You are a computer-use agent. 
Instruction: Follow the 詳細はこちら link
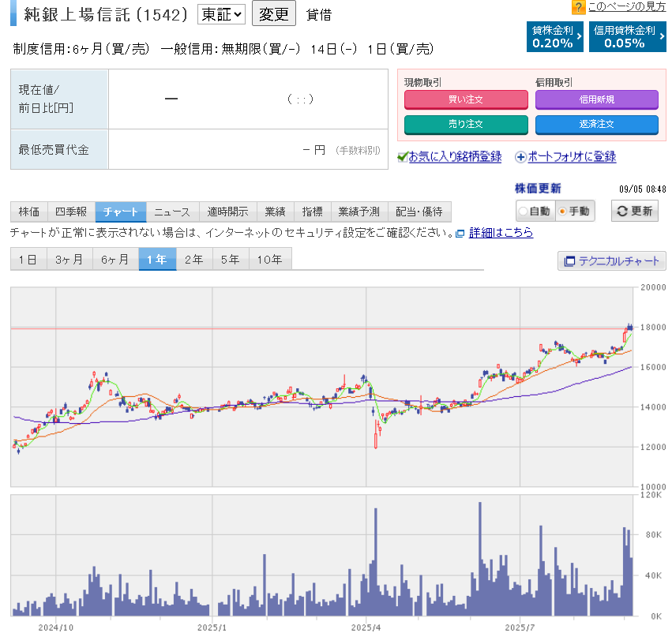(x=501, y=233)
